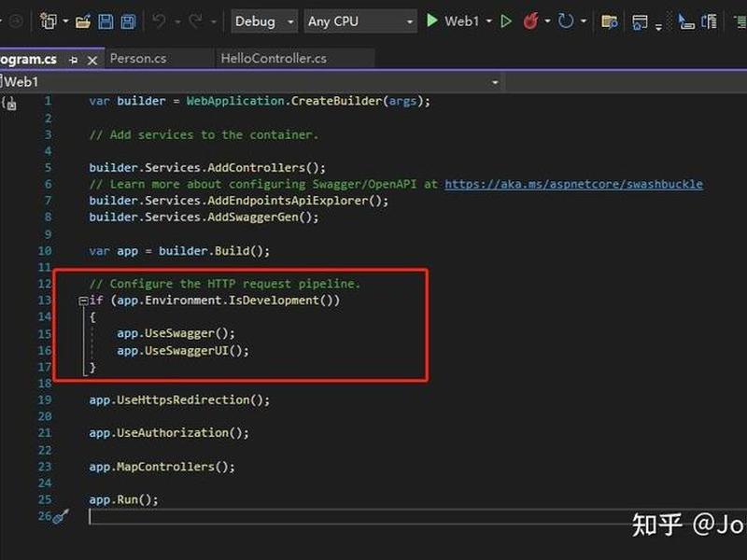This screenshot has width=747, height=560.
Task: Click the New Project toolbar icon
Action: point(49,21)
